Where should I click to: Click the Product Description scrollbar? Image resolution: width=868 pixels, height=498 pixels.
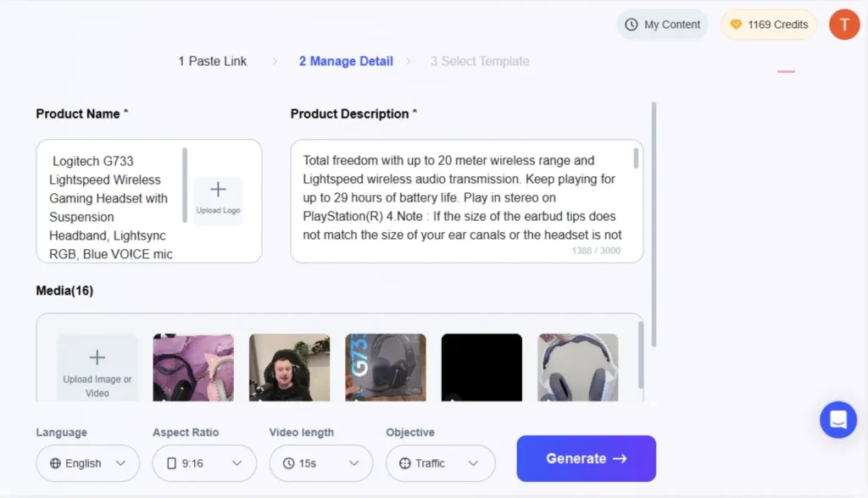[637, 159]
